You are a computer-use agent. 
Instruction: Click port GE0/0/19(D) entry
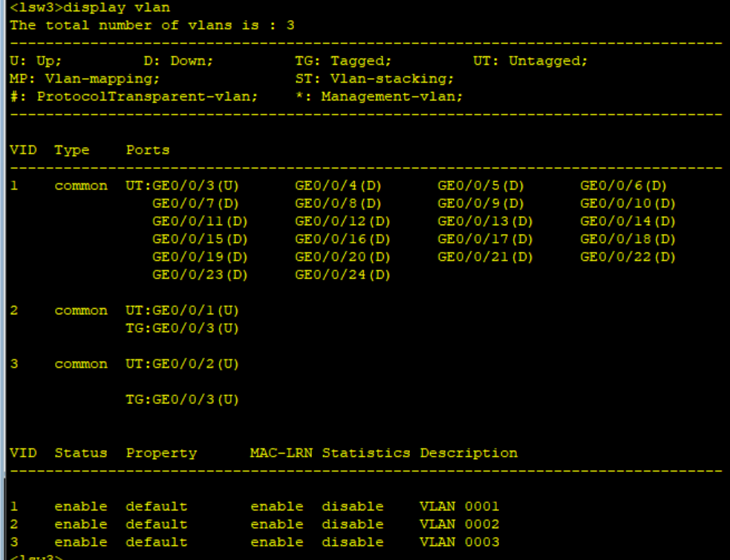pyautogui.click(x=200, y=257)
